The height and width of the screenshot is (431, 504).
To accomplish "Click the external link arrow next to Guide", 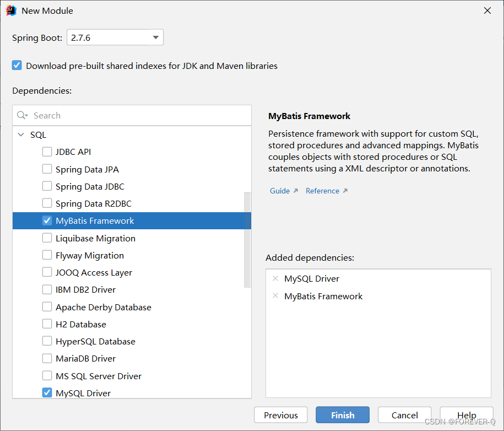I will point(295,190).
